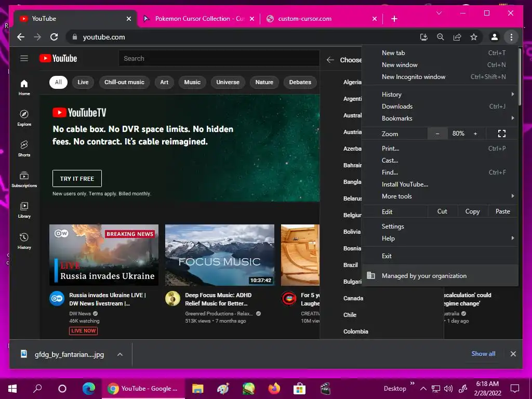Open the YouTube hamburger guide menu
This screenshot has width=532, height=399.
tap(24, 58)
